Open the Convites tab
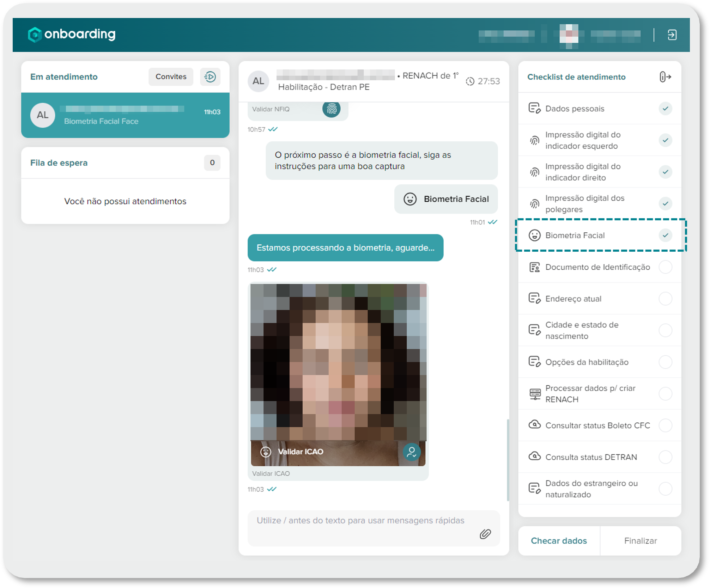710x588 pixels. click(x=171, y=76)
